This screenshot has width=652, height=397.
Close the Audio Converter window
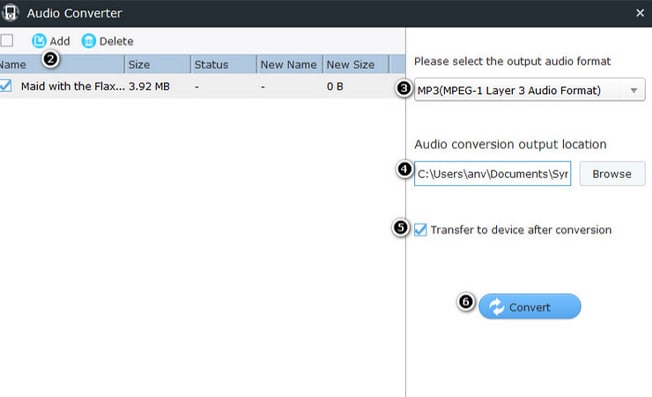pyautogui.click(x=640, y=13)
